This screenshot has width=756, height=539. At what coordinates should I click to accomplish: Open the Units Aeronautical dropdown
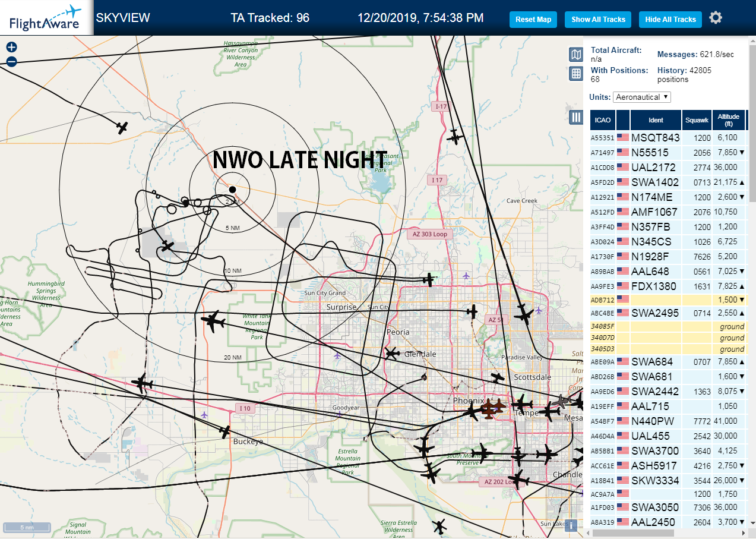tap(643, 97)
